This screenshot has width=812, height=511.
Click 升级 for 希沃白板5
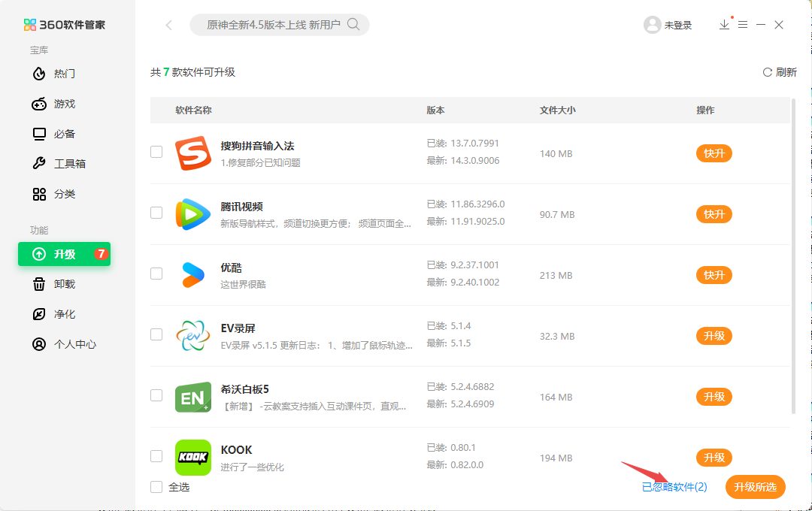714,397
